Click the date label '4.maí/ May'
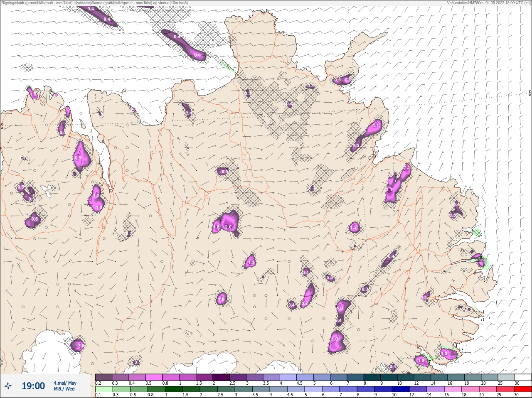 65,383
